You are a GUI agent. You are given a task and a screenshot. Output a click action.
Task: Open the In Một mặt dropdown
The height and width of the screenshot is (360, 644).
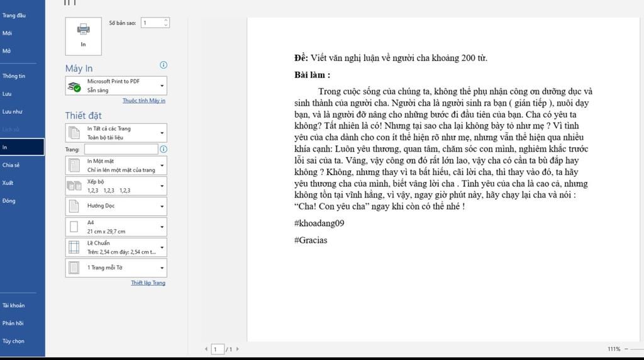(116, 166)
